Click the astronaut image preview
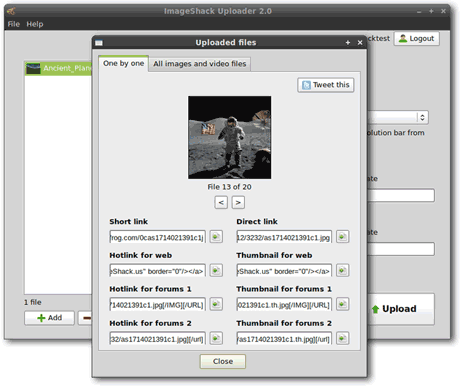465x387 pixels. pyautogui.click(x=229, y=137)
